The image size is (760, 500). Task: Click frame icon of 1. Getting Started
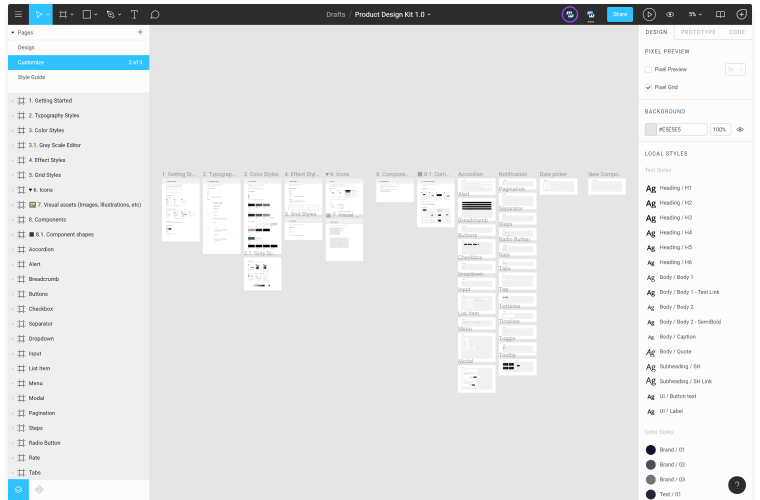click(21, 101)
